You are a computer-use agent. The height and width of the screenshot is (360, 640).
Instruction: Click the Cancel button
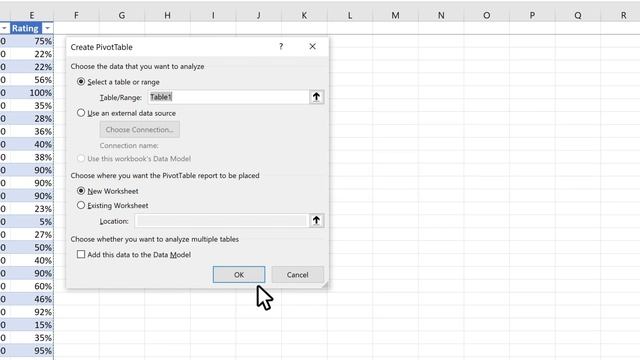point(298,275)
